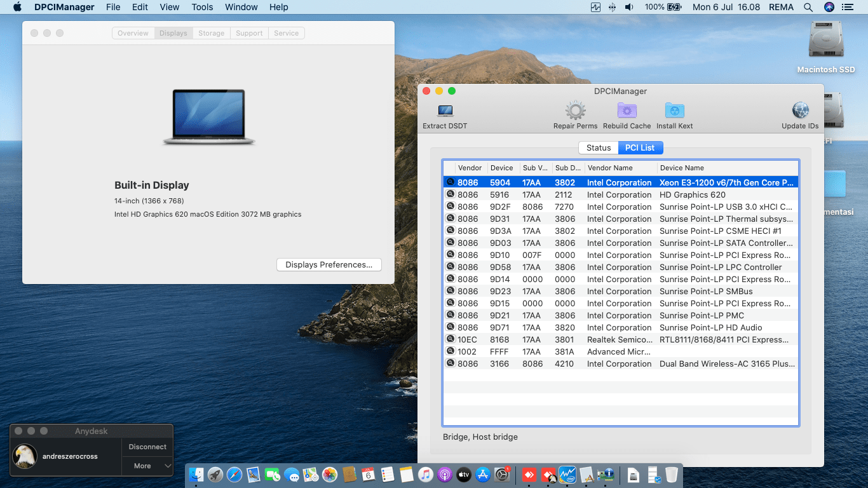This screenshot has height=488, width=868.
Task: Open the Storage tab in About This Mac
Action: coord(211,33)
